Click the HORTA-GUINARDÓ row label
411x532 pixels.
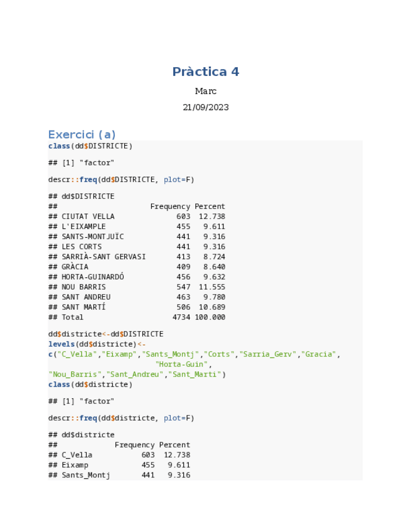pos(92,277)
